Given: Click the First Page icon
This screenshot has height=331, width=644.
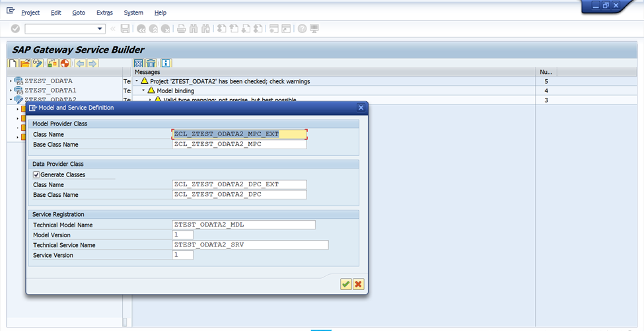Looking at the screenshot, I should point(221,29).
